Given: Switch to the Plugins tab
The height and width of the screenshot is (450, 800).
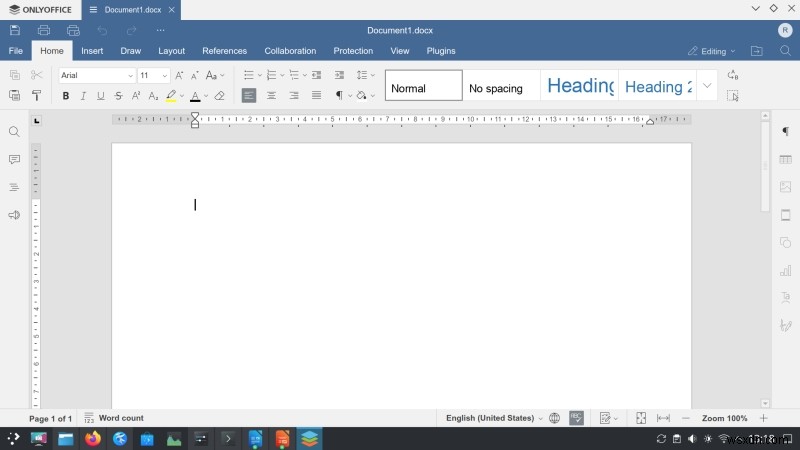Looking at the screenshot, I should tap(441, 51).
